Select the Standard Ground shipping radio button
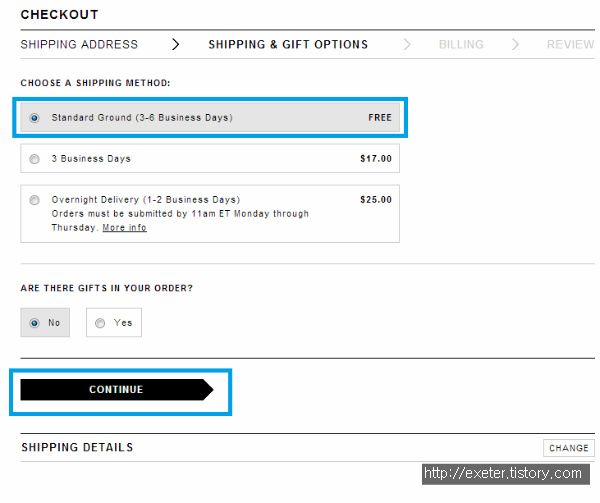600x503 pixels. coord(35,118)
